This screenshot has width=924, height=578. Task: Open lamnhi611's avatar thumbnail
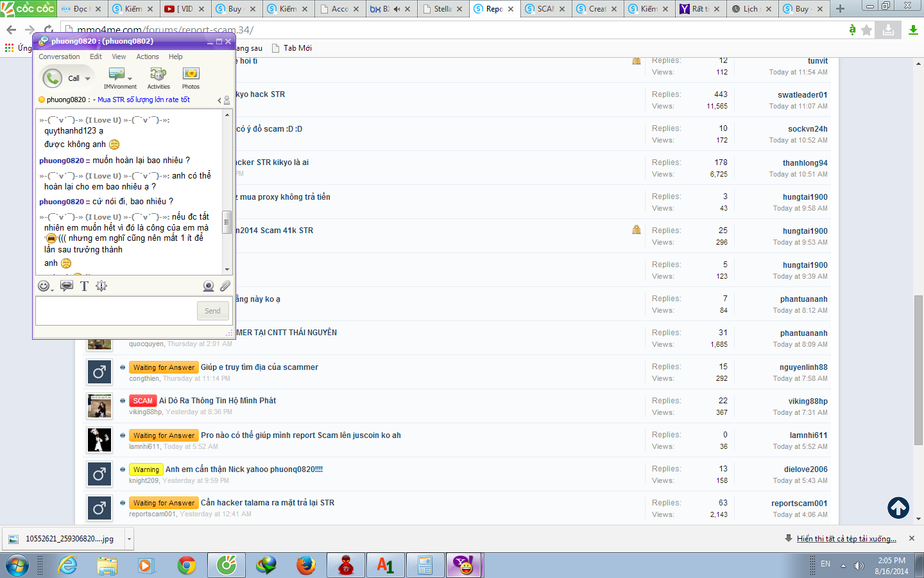[99, 440]
